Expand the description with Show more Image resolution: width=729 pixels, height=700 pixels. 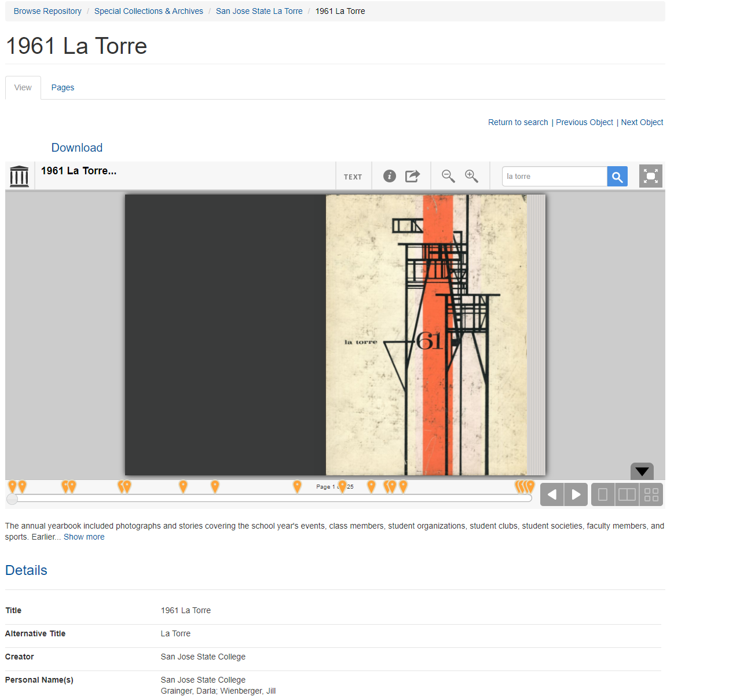click(84, 537)
